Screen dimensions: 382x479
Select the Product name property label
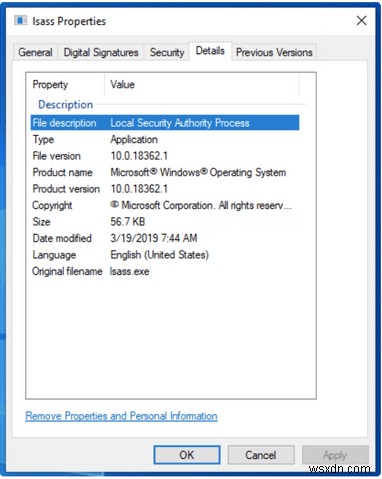tap(63, 172)
